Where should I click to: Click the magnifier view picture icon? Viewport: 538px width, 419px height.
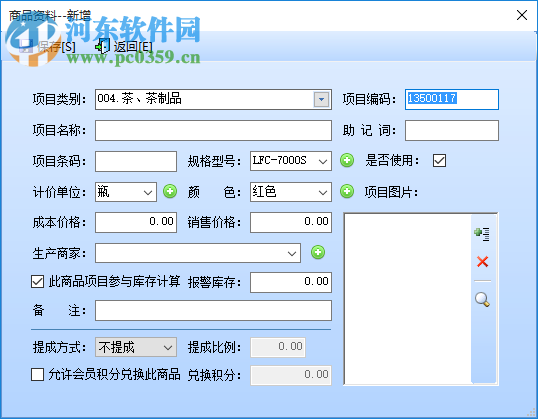click(482, 299)
